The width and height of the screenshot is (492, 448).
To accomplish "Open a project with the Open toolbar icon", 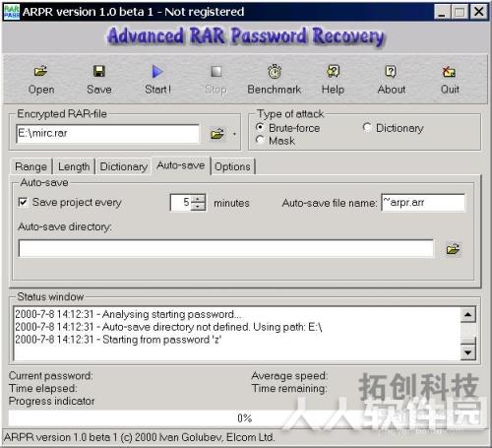I will pos(40,71).
